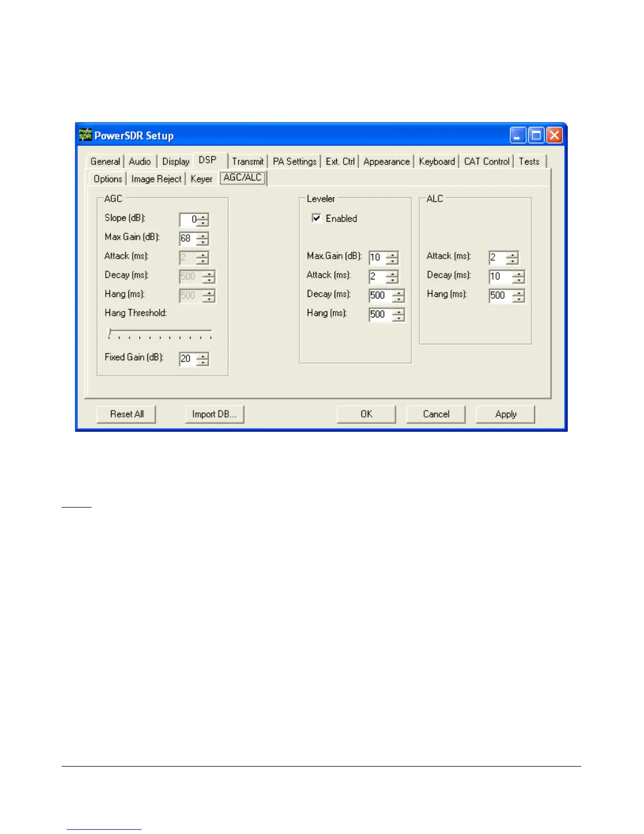Viewport: 644px width, 834px height.
Task: Click the AGC Slope (dB) value field
Action: 188,220
